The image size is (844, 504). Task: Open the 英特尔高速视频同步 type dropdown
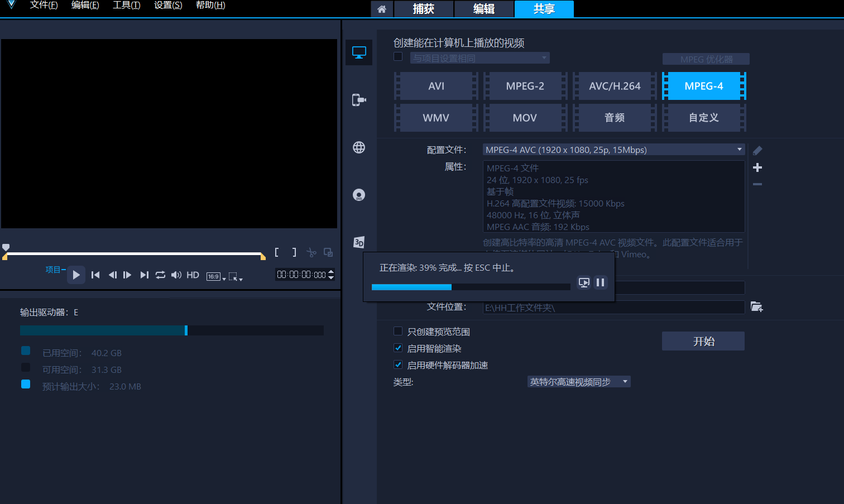click(625, 382)
